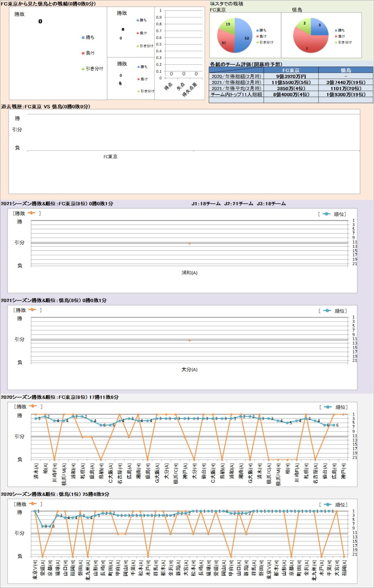Click 大分(A) label in 2021 徳島 chart
374x588 pixels.
[x=189, y=369]
